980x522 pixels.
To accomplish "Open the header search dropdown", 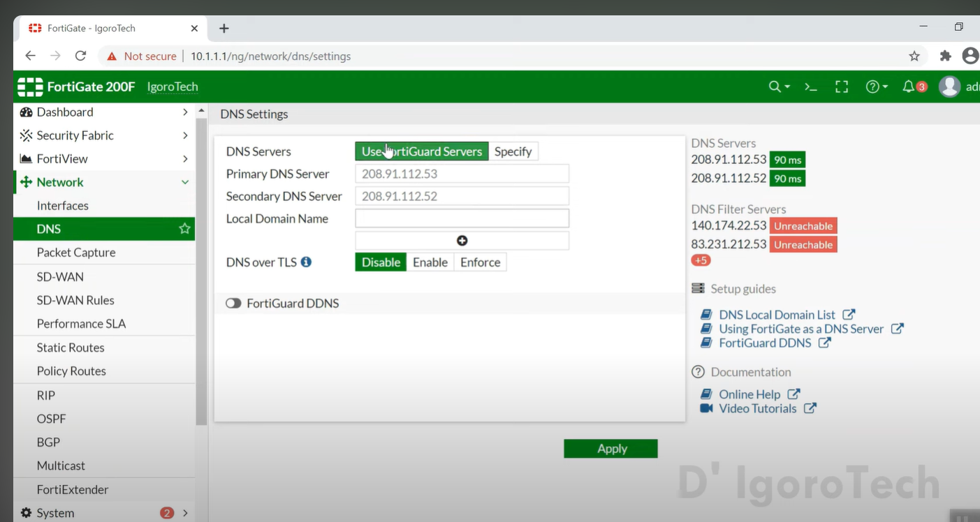I will [x=779, y=87].
